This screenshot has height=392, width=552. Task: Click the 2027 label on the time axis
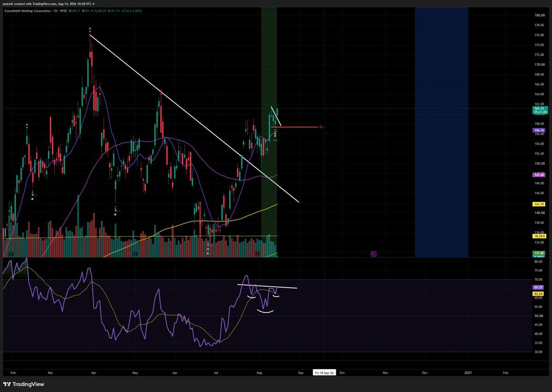(467, 373)
